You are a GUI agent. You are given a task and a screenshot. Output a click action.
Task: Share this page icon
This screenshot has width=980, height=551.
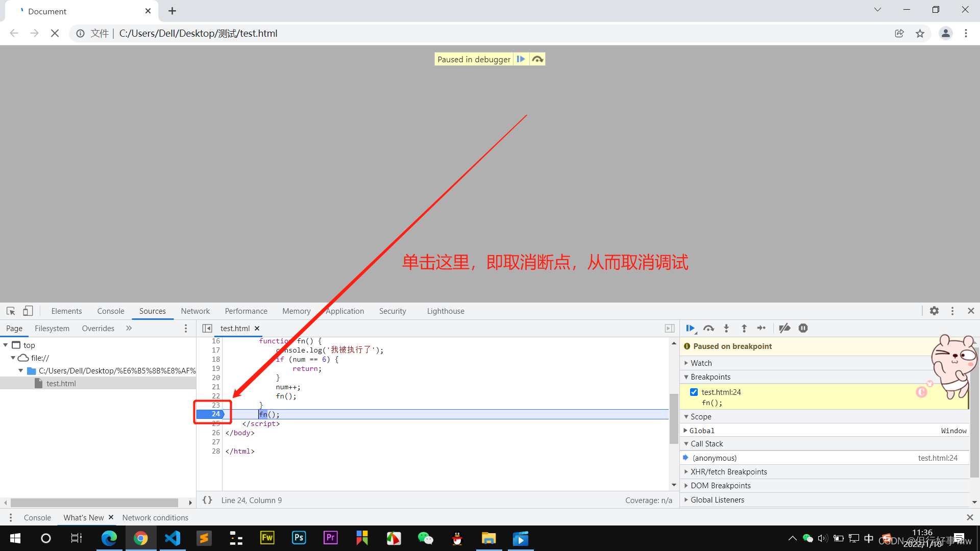(899, 33)
